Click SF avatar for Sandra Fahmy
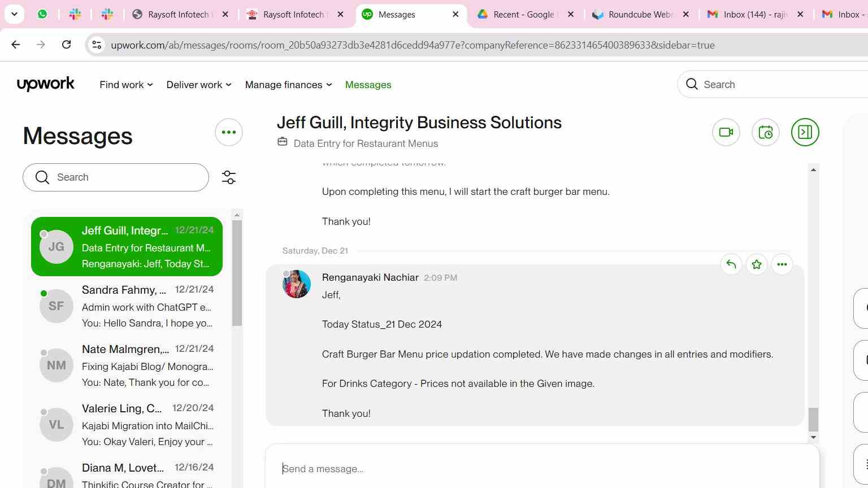The height and width of the screenshot is (488, 868). coord(56,306)
